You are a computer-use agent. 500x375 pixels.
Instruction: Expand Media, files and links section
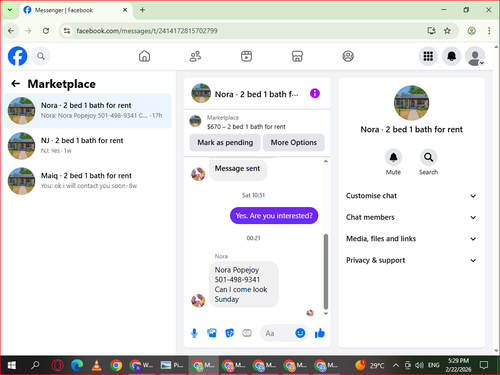point(411,239)
